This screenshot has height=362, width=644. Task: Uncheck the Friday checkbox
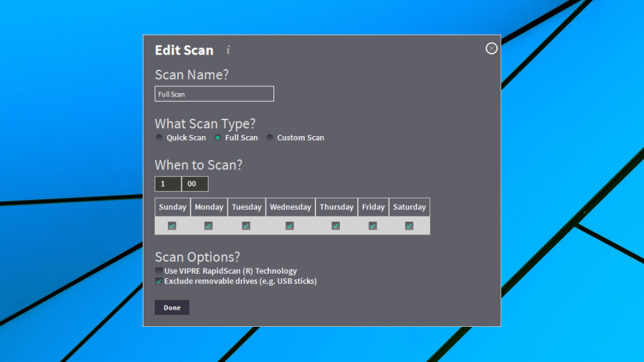coord(372,226)
